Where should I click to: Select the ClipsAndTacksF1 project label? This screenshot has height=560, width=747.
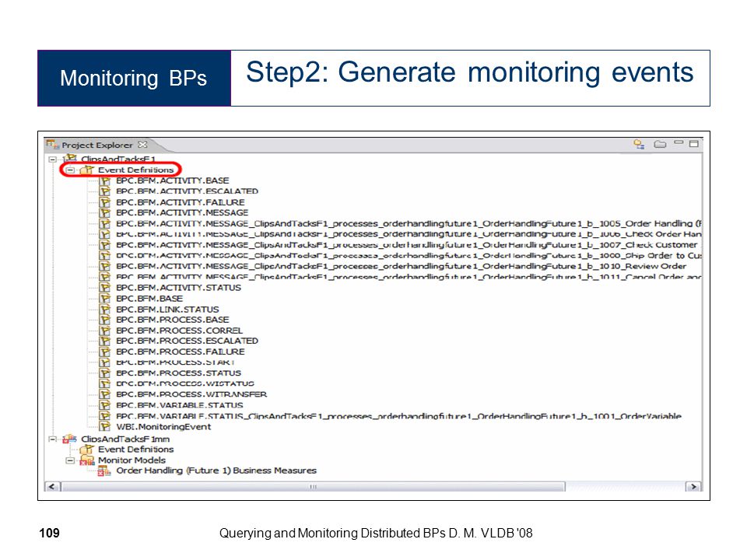click(117, 159)
